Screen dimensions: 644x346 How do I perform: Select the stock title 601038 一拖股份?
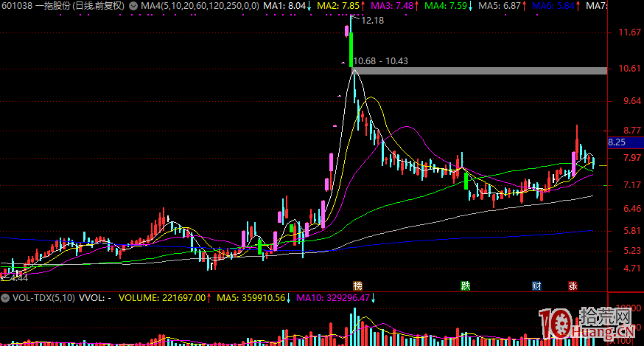pos(63,6)
